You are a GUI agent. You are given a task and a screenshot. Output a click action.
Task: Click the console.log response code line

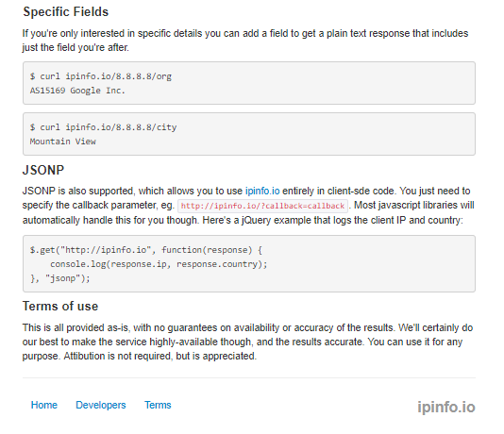tap(159, 264)
